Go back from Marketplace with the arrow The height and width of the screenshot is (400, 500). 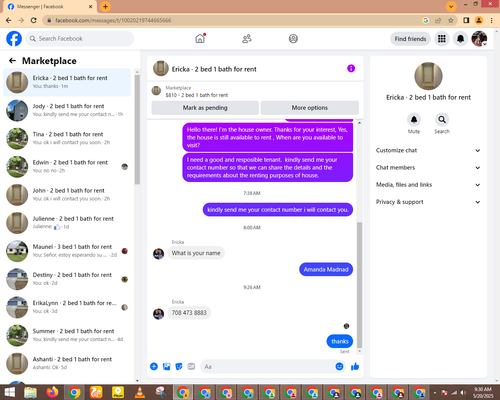tap(12, 61)
